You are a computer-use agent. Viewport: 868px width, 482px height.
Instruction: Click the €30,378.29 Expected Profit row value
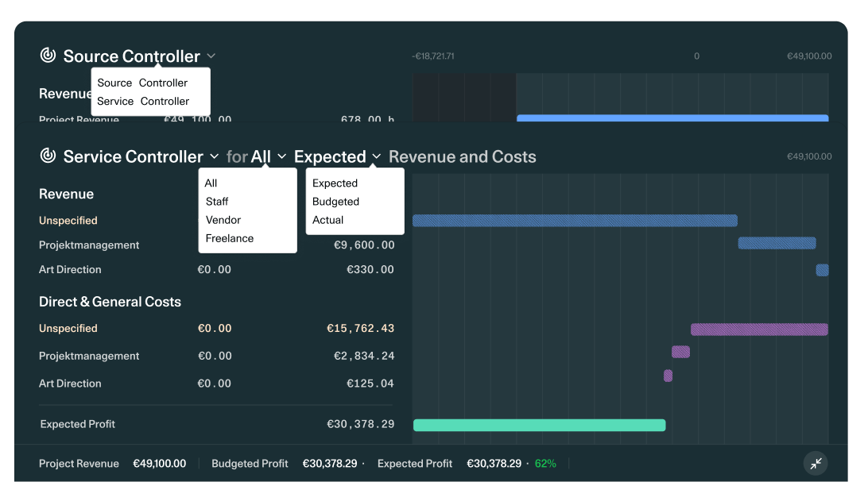tap(360, 424)
